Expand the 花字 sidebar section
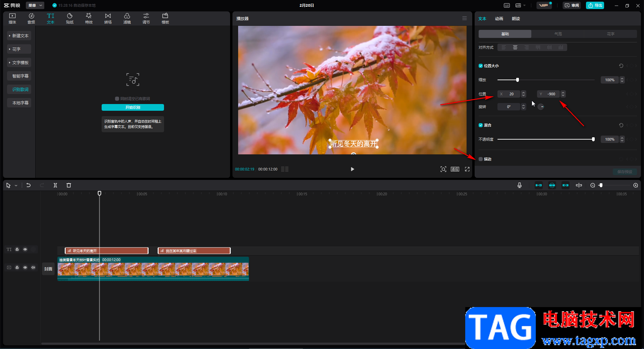Viewport: 644px width, 349px height. click(x=19, y=49)
